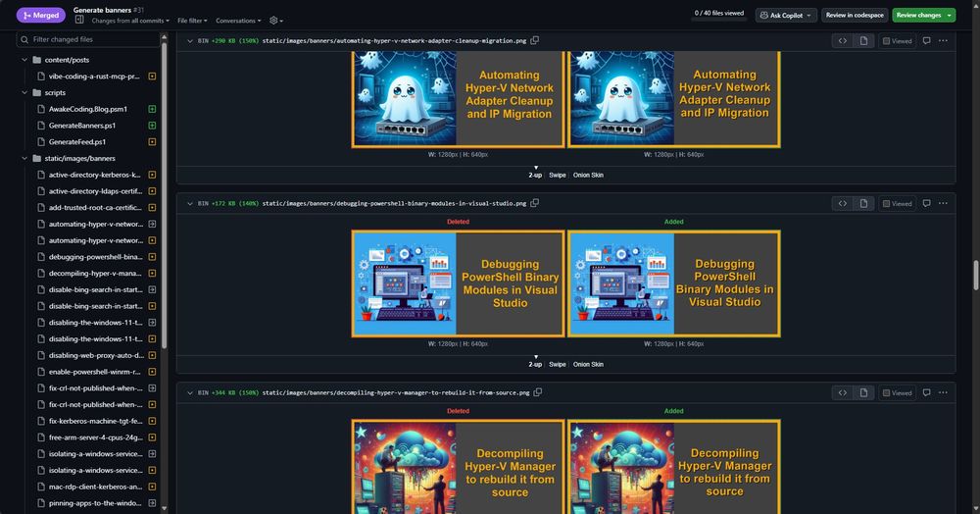The width and height of the screenshot is (980, 514).
Task: Select Swipe view for Debugging PowerShell image
Action: [x=557, y=365]
